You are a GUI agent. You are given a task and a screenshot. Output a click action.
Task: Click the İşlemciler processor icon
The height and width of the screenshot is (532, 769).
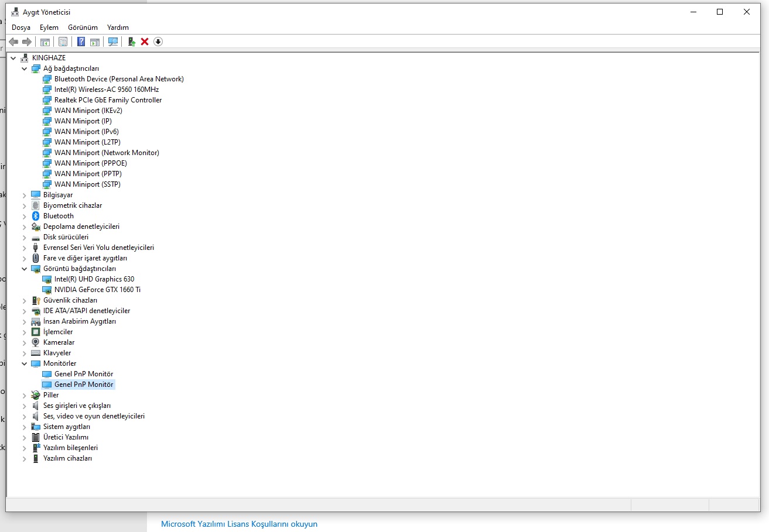point(36,332)
